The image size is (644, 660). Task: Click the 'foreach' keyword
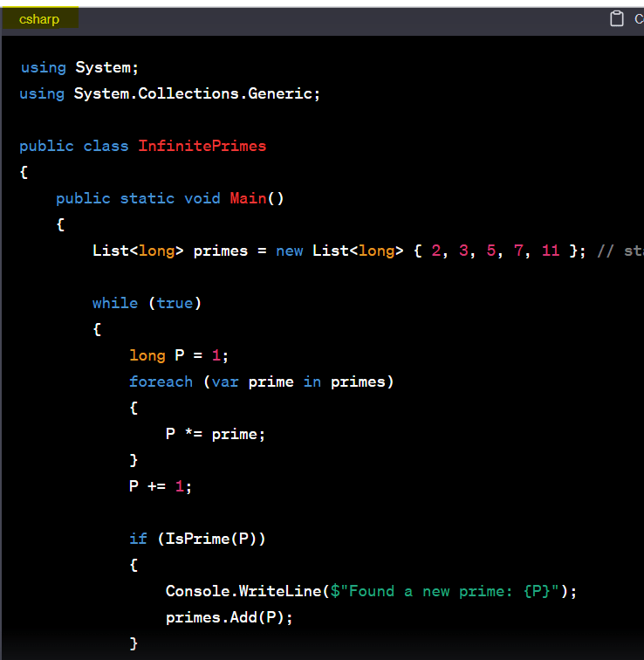pyautogui.click(x=161, y=382)
